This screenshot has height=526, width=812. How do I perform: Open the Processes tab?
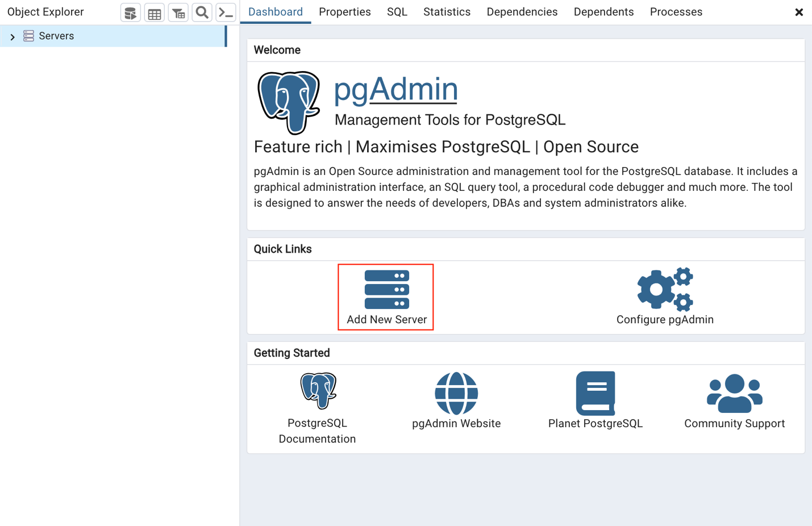coord(676,12)
